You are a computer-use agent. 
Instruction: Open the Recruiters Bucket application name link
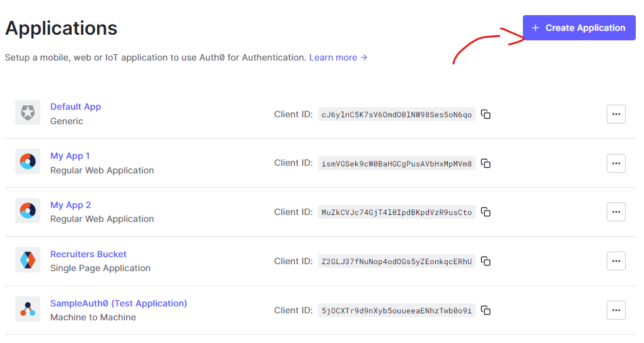pos(88,254)
